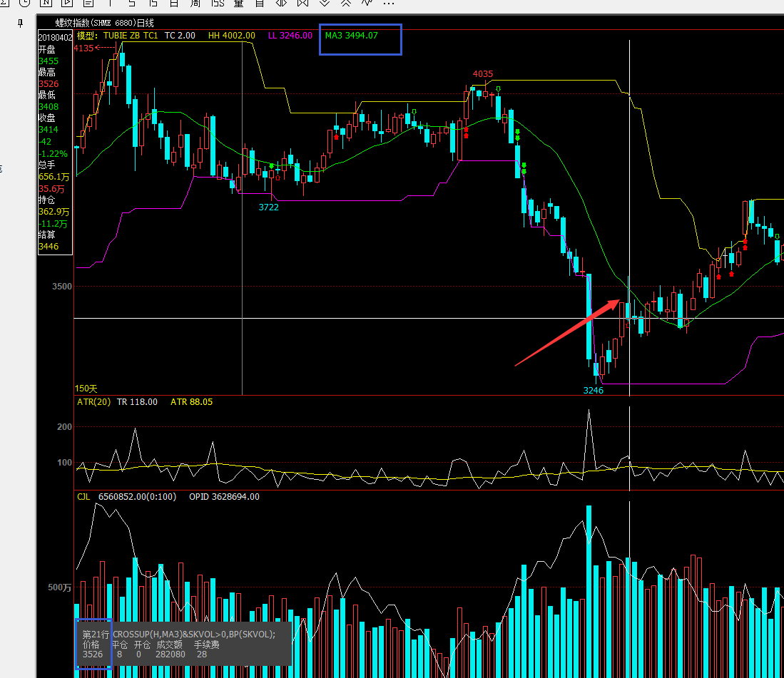
Task: Click the CJL volume sub-chart label
Action: pyautogui.click(x=83, y=497)
